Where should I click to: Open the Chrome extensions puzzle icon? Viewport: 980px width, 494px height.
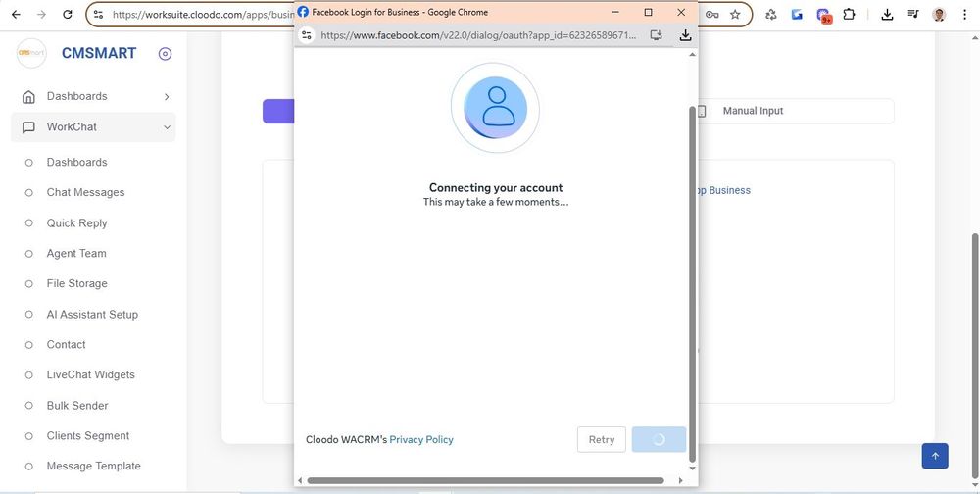(x=849, y=15)
